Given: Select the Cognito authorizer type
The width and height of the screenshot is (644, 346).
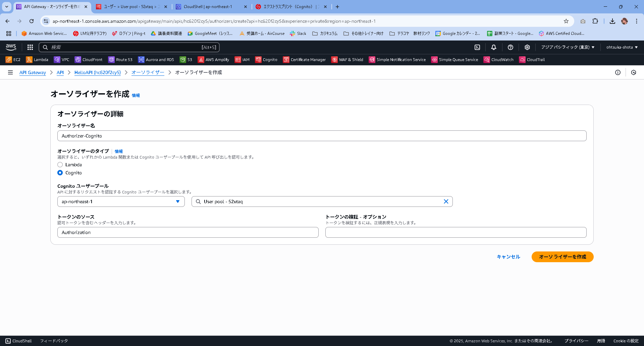Looking at the screenshot, I should click(x=60, y=173).
